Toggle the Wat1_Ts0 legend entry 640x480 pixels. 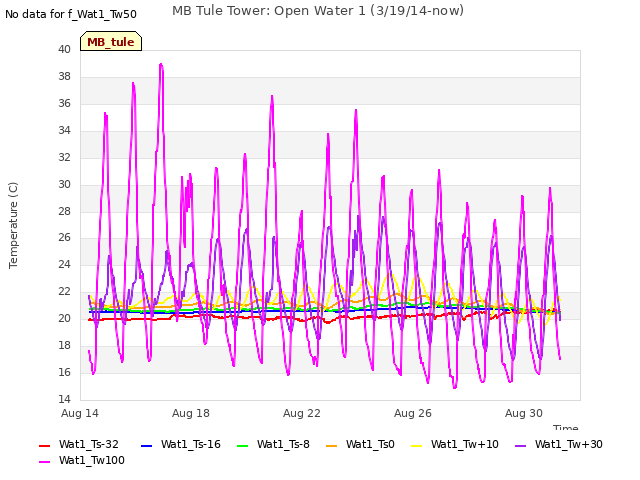tap(360, 444)
